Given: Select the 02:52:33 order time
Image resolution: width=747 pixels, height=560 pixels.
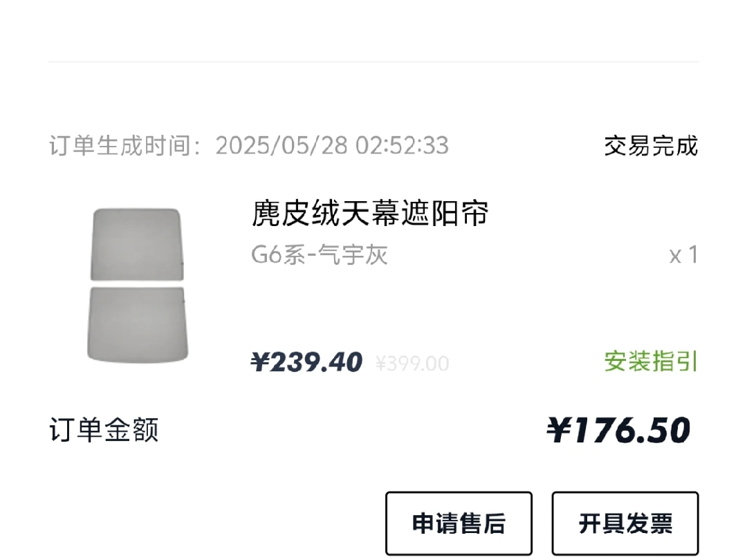Looking at the screenshot, I should 402,146.
